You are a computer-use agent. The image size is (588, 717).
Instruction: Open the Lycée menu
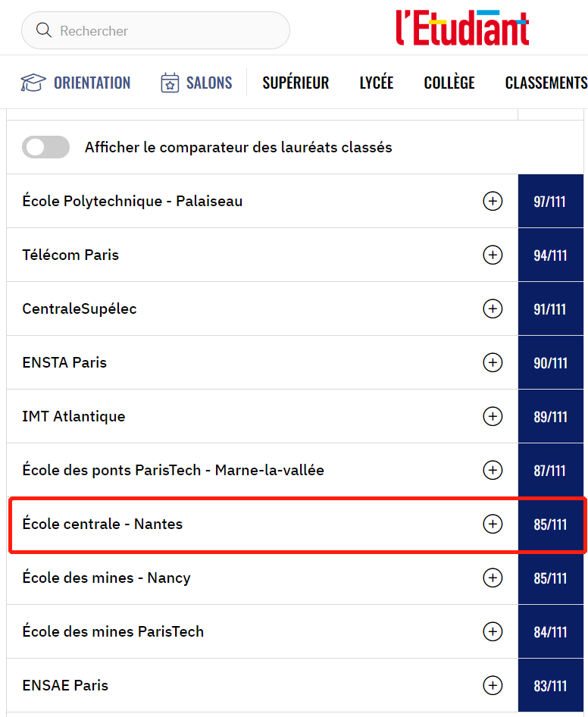(376, 83)
